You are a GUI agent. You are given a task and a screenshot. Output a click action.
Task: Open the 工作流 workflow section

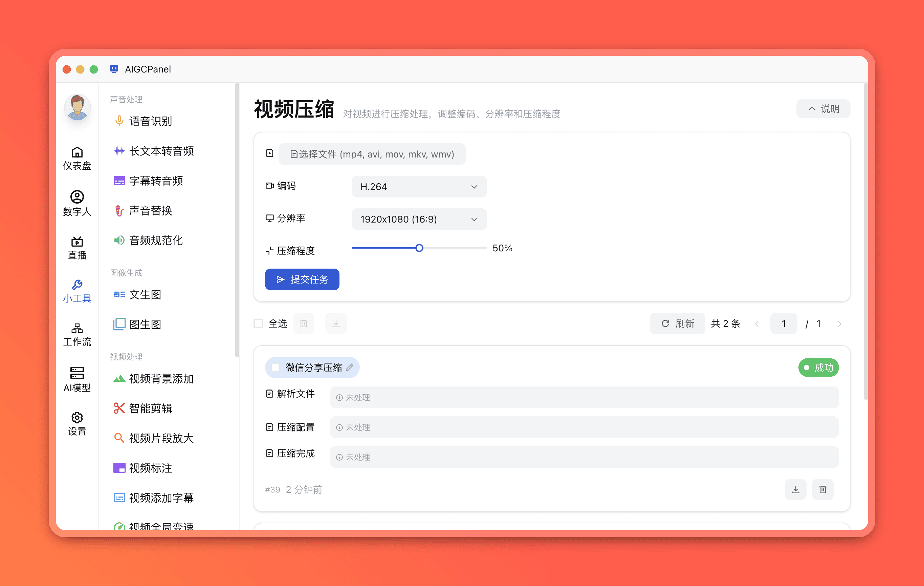[77, 335]
